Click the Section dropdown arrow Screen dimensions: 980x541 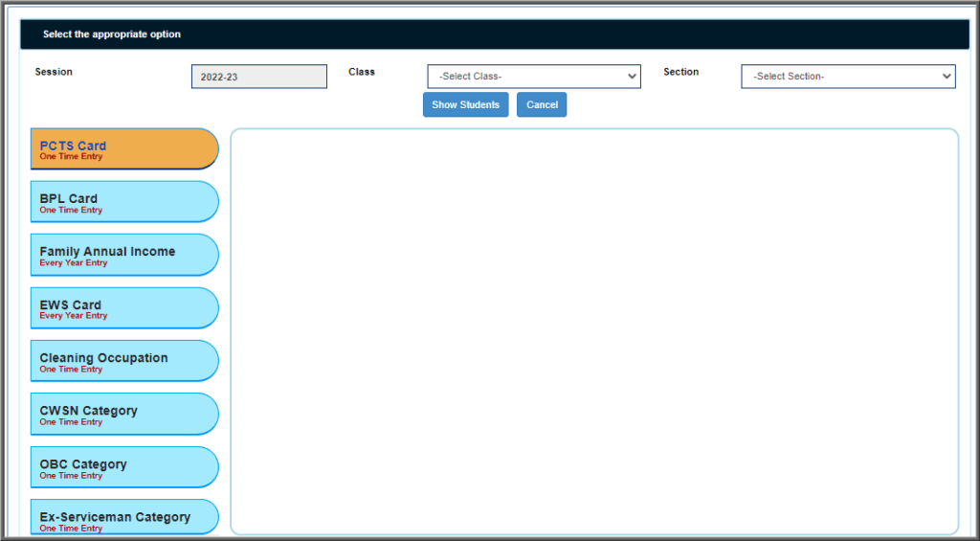click(946, 77)
